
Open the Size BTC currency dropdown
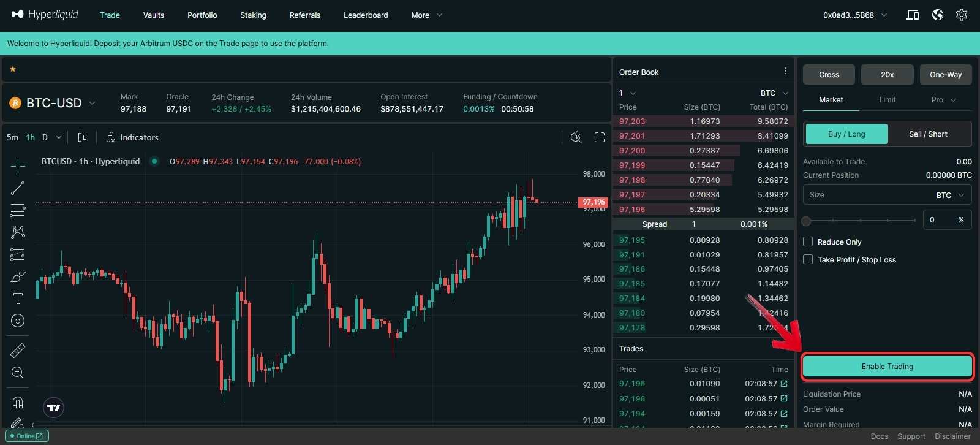pos(951,195)
